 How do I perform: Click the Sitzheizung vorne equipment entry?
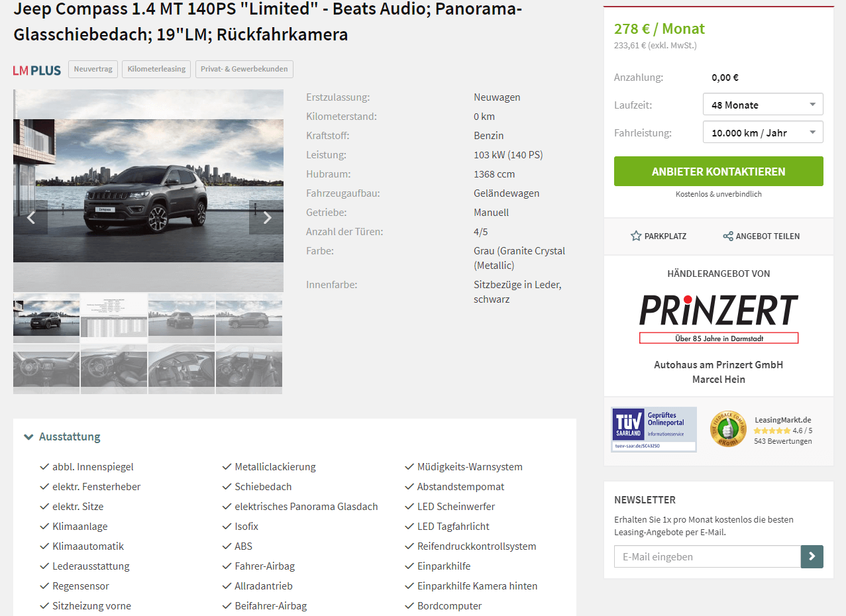(91, 606)
